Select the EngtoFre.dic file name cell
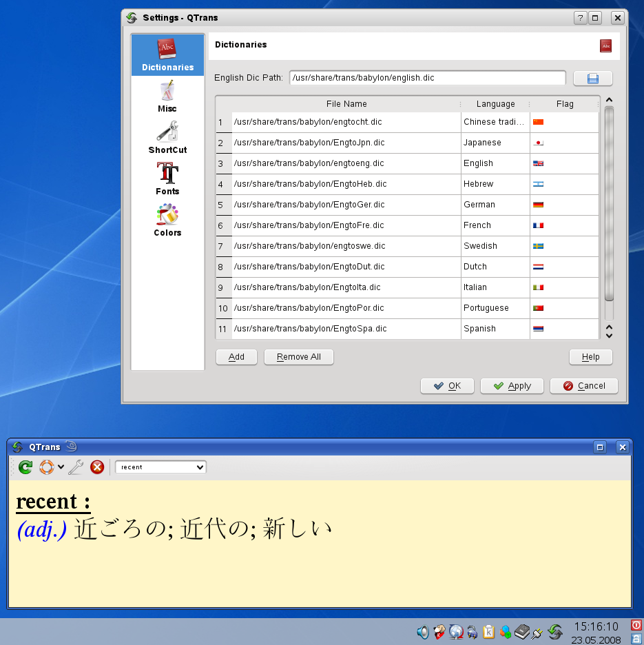Viewport: 644px width, 645px height. (x=346, y=225)
